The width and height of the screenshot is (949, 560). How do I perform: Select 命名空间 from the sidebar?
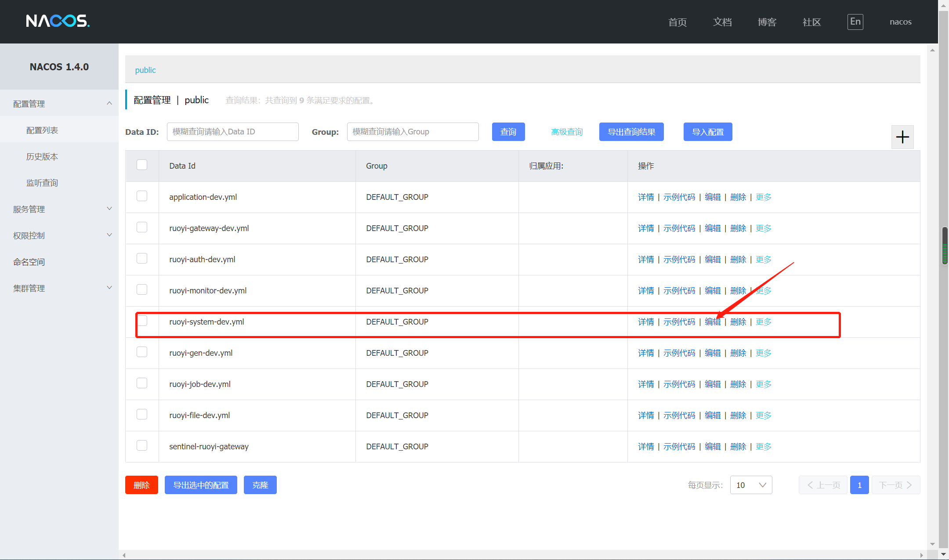(29, 262)
